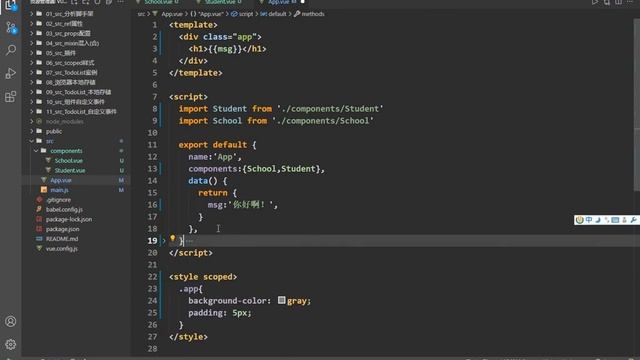Switch to the Student.vue editor tab
The width and height of the screenshot is (640, 360).
coord(222,2)
